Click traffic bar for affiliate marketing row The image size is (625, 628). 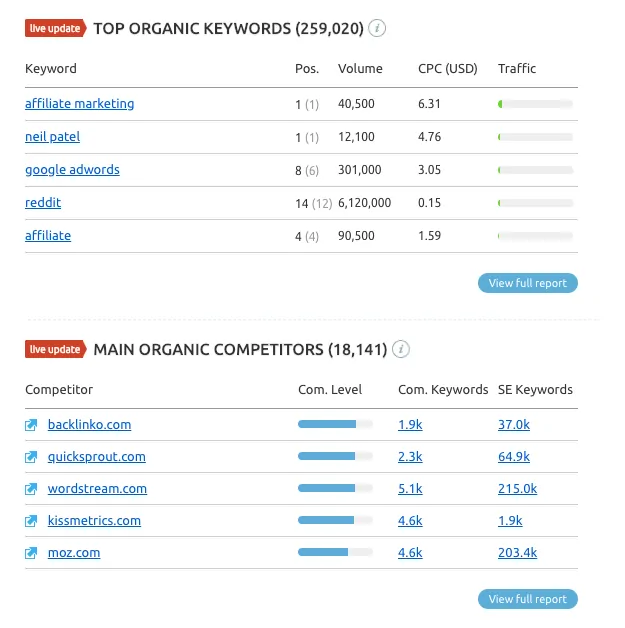(x=535, y=104)
